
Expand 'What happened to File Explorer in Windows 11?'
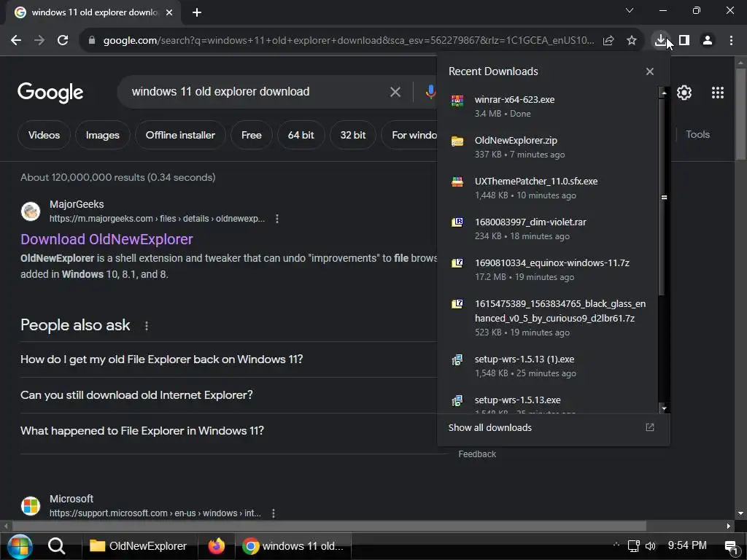(228, 431)
